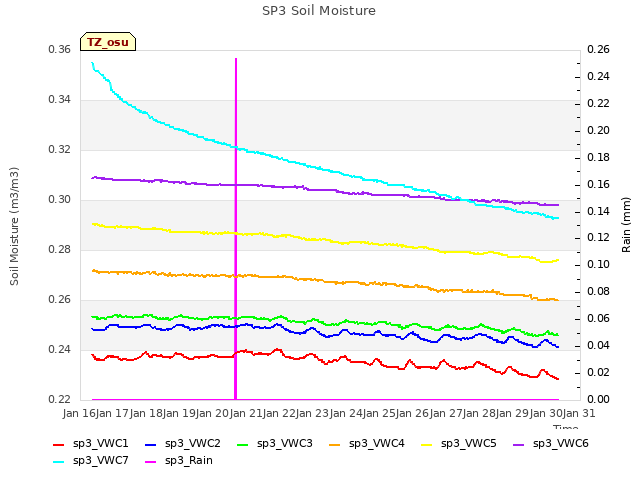Screen dimensions: 640x480
Task: Click the TZ_osu annotation tag
Action: tap(108, 42)
